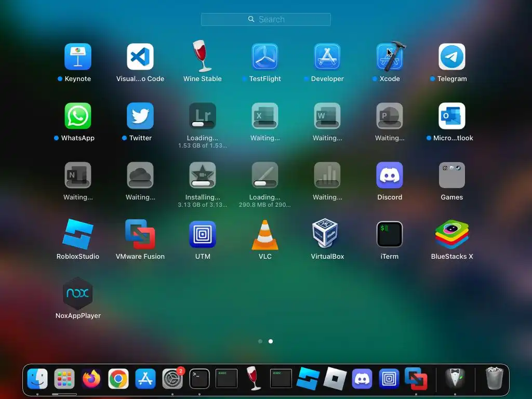Open UTM from the Dock
This screenshot has width=532, height=399.
point(389,378)
